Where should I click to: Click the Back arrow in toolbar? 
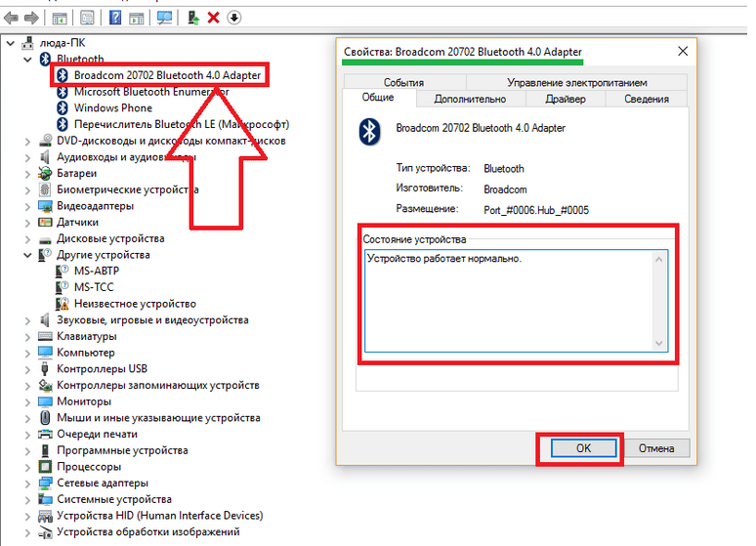[11, 18]
